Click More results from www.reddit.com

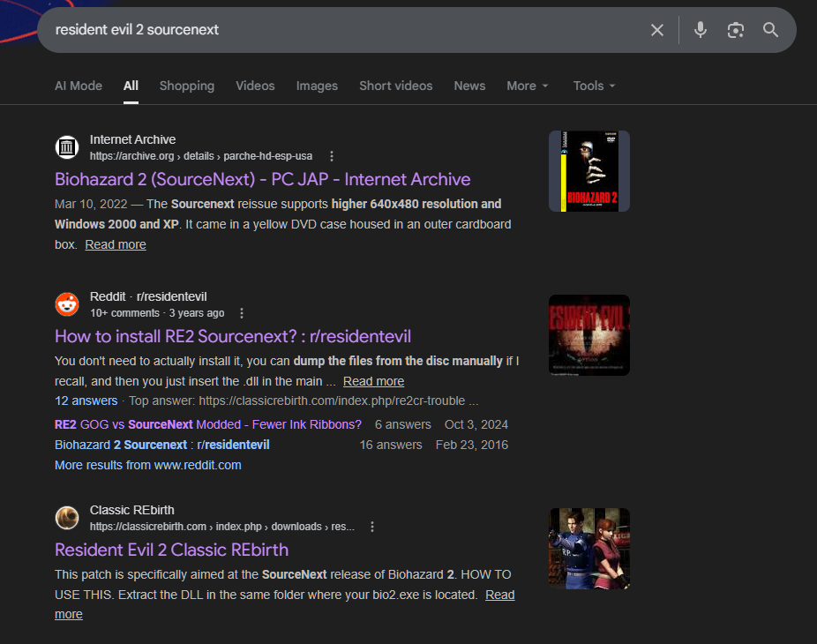click(148, 465)
